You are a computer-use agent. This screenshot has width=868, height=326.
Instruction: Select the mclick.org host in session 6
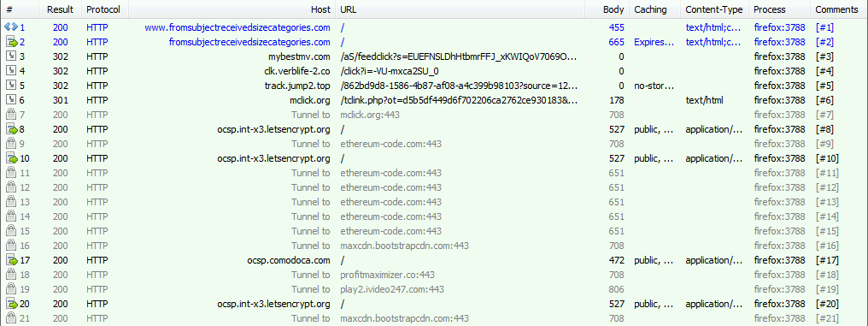(x=311, y=100)
